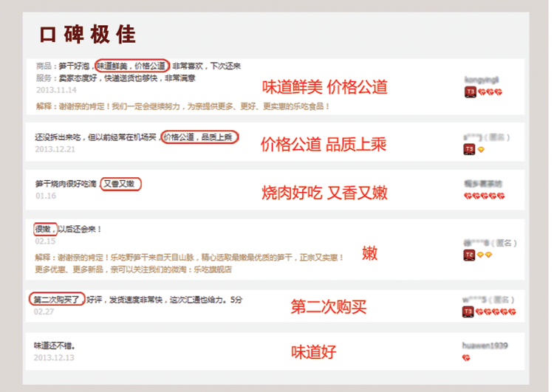Click the circled 味道鲜美，价格公道 phrase
This screenshot has width=554, height=392.
pyautogui.click(x=132, y=66)
